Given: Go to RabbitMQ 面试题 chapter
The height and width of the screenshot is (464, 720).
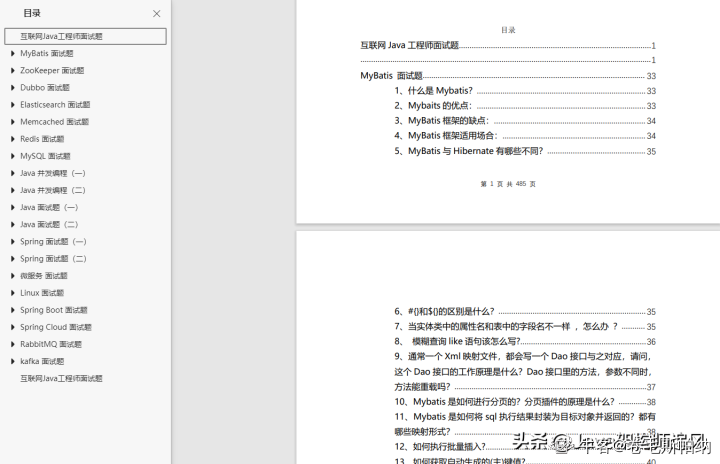Looking at the screenshot, I should point(51,344).
